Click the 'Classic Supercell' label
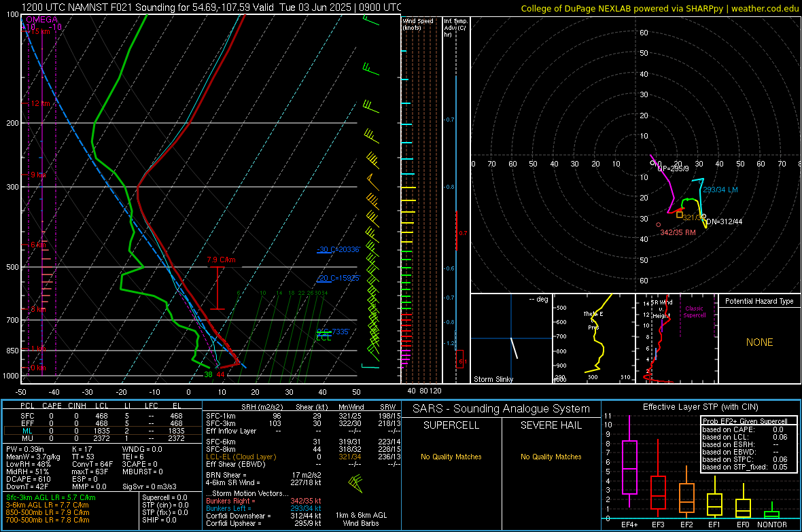Screen dimensions: 802x532 (694, 312)
